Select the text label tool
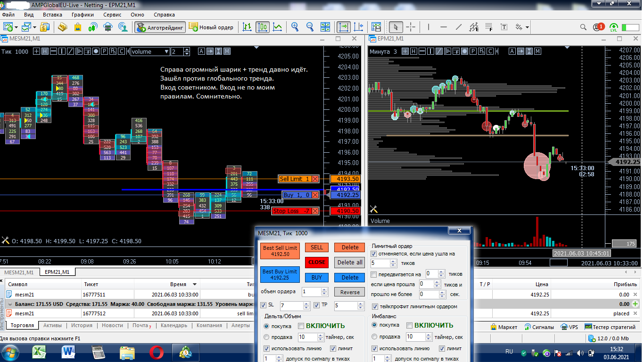This screenshot has width=644, height=362. click(x=504, y=27)
